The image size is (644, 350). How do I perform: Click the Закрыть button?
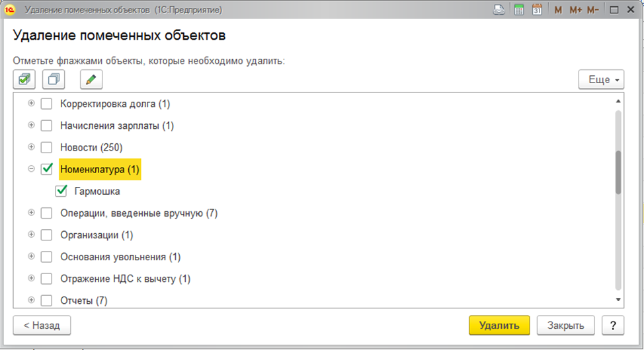pos(565,326)
